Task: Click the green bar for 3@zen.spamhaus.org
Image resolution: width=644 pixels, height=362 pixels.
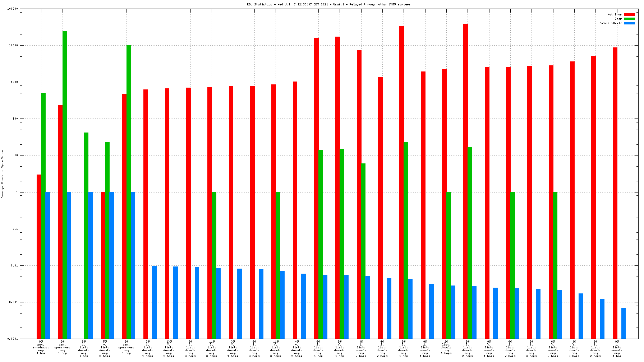Action: point(129,190)
